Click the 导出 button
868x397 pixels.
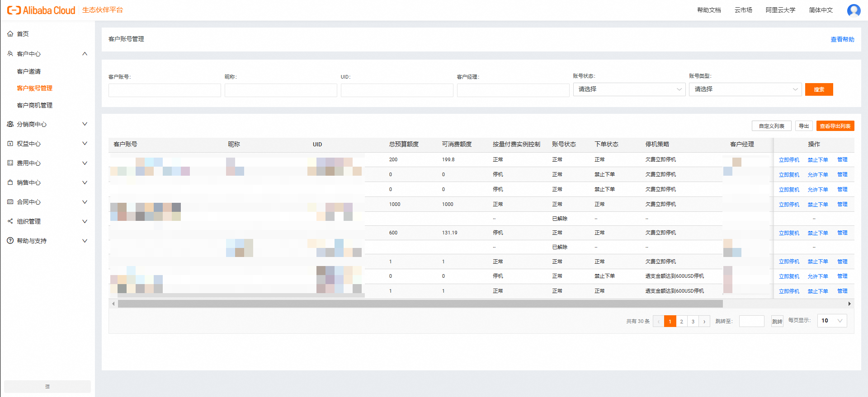[804, 126]
